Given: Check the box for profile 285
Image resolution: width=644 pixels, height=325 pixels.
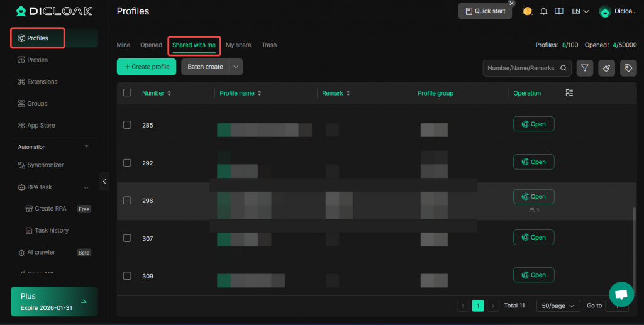Looking at the screenshot, I should point(127,125).
